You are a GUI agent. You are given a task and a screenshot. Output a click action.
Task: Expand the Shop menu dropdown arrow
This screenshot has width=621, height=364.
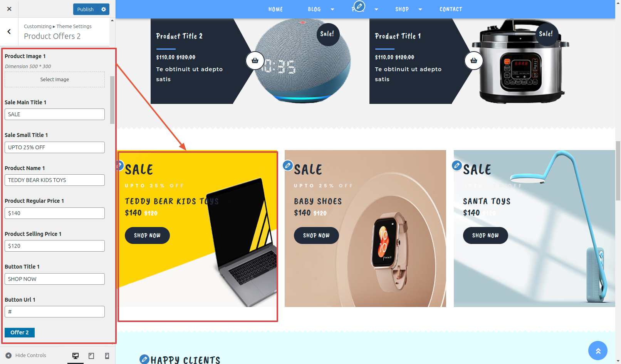420,9
